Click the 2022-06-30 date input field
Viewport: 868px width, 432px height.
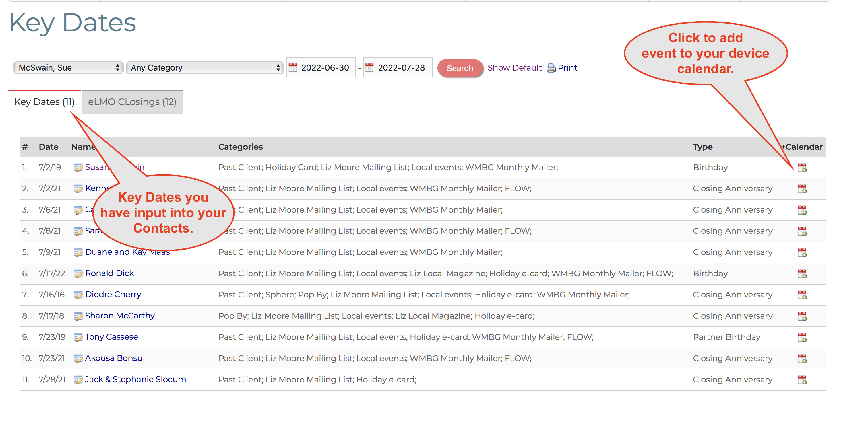pos(324,67)
